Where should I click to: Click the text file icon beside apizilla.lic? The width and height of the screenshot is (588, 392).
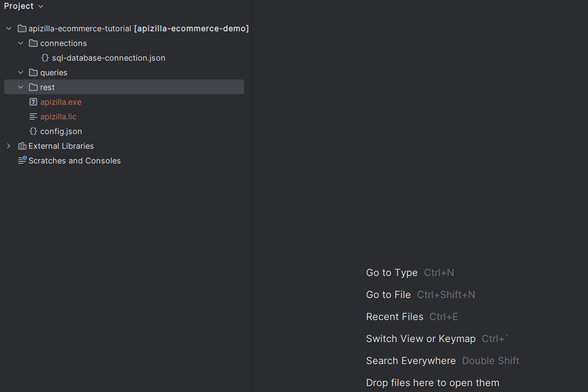[x=33, y=116]
